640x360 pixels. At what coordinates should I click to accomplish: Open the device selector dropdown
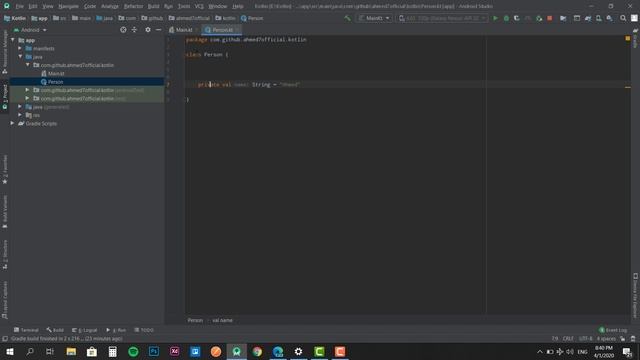coord(442,18)
